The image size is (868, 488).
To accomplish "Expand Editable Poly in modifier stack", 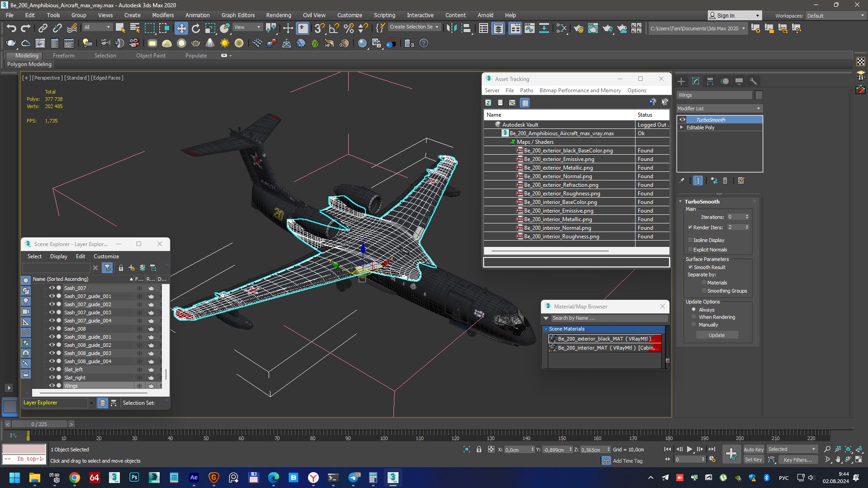I will (682, 128).
